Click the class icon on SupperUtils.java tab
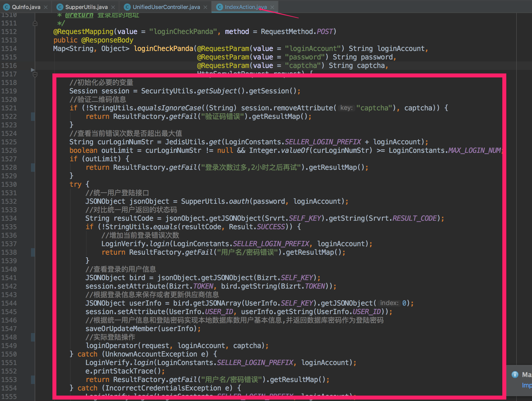The height and width of the screenshot is (401, 532). point(60,7)
